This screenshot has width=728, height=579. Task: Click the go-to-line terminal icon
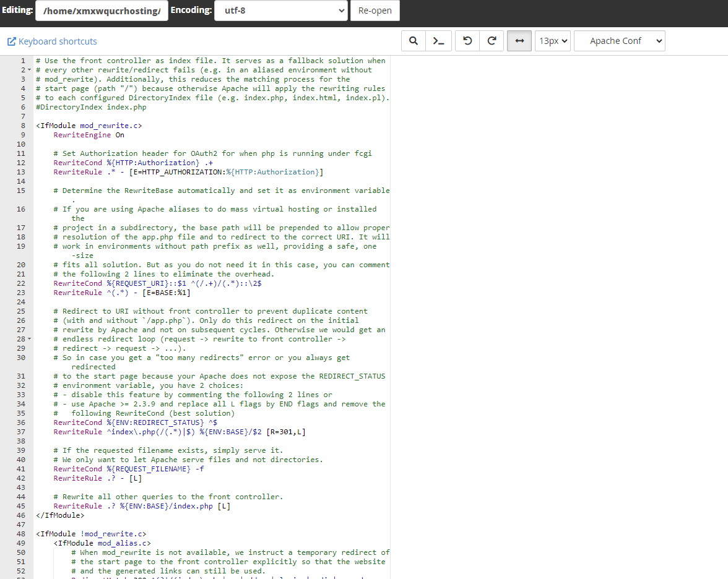tap(438, 41)
